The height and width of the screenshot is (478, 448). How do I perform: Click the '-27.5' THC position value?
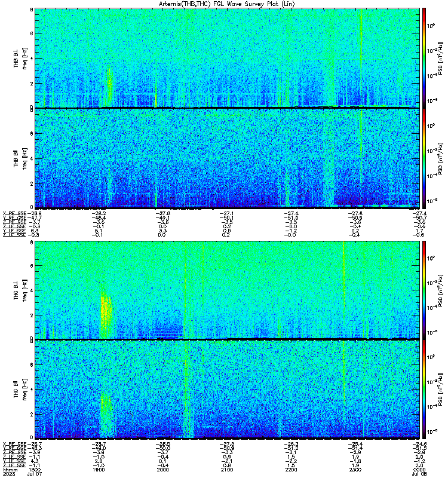pyautogui.click(x=227, y=444)
